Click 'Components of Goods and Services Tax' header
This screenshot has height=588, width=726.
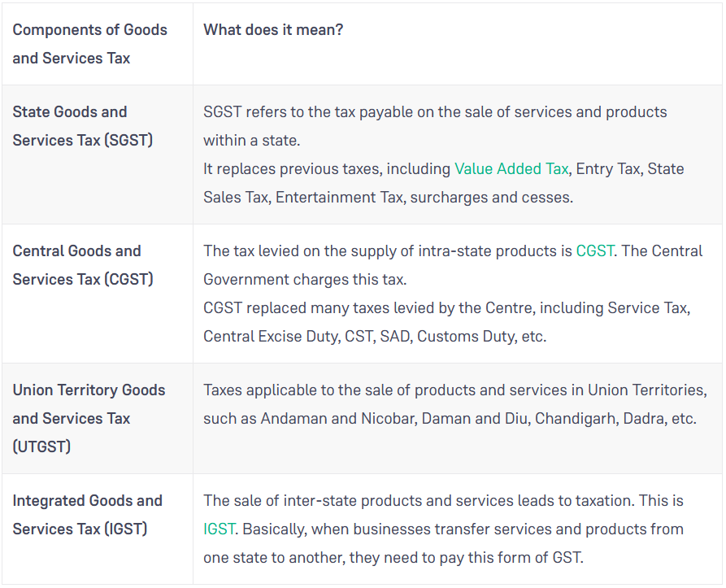(89, 44)
